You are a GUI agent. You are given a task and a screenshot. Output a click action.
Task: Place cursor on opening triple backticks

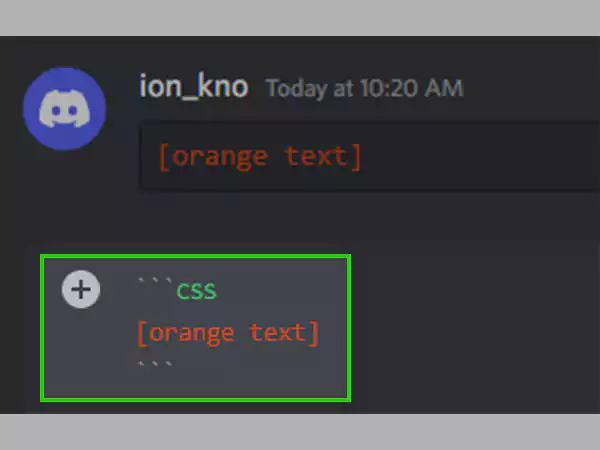tap(155, 281)
